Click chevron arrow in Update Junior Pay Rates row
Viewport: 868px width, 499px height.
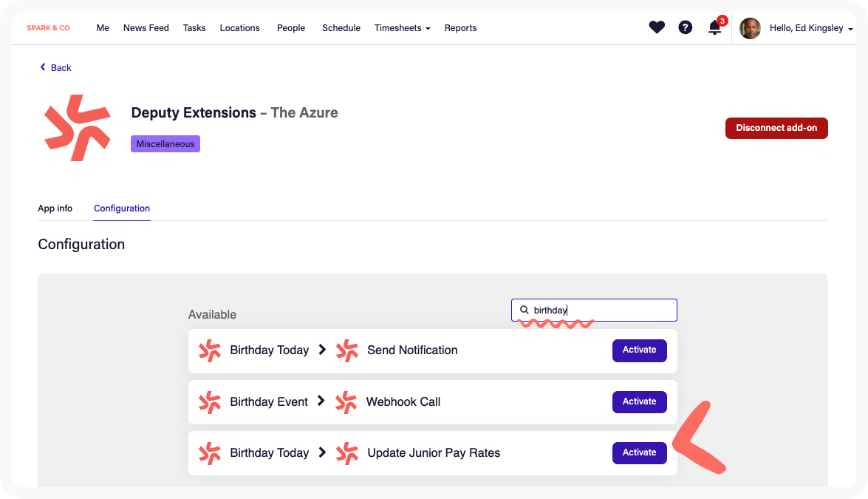(322, 452)
